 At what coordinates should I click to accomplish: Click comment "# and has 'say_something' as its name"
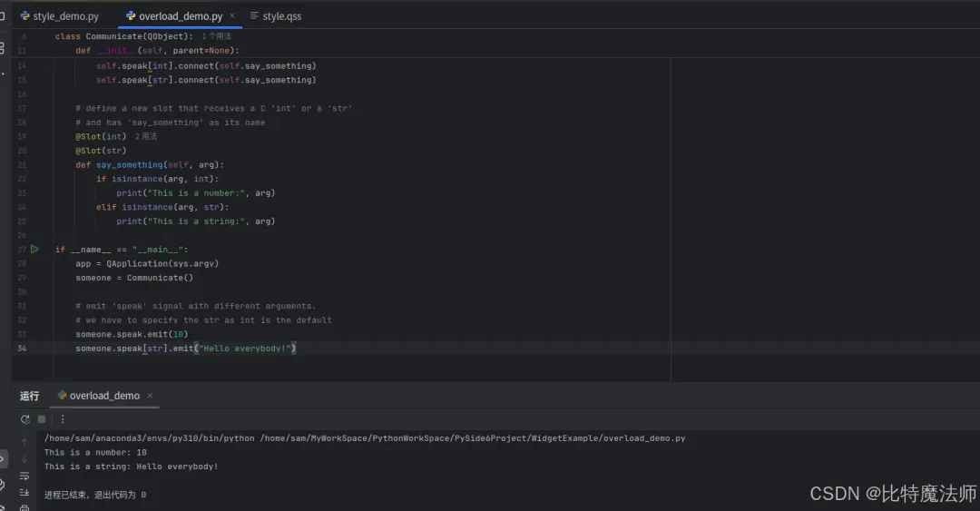tap(170, 123)
